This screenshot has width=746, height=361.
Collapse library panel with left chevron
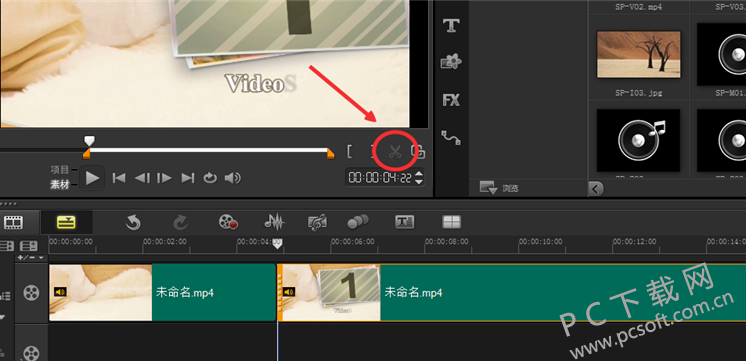click(x=596, y=189)
